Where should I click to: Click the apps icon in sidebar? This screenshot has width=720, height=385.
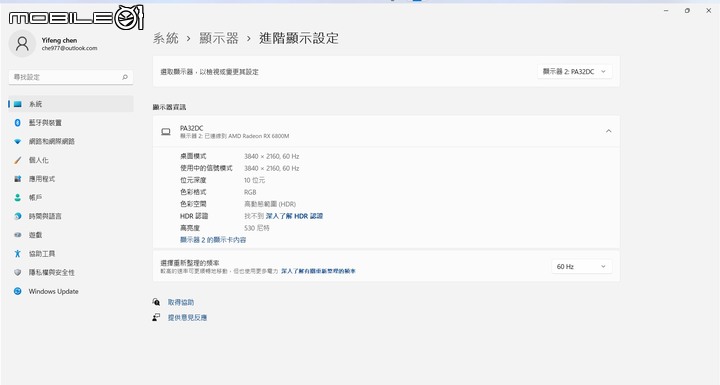coord(17,179)
